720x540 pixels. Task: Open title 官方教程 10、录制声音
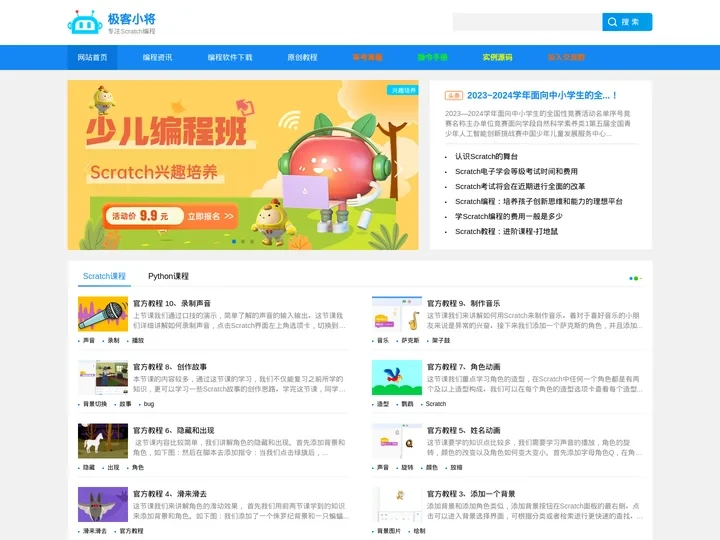172,304
